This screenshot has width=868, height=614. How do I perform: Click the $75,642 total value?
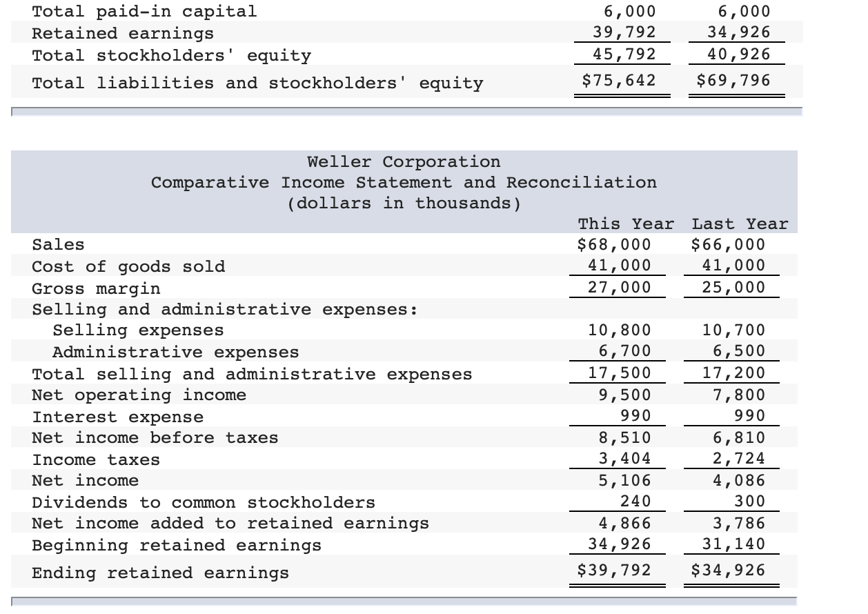[619, 81]
